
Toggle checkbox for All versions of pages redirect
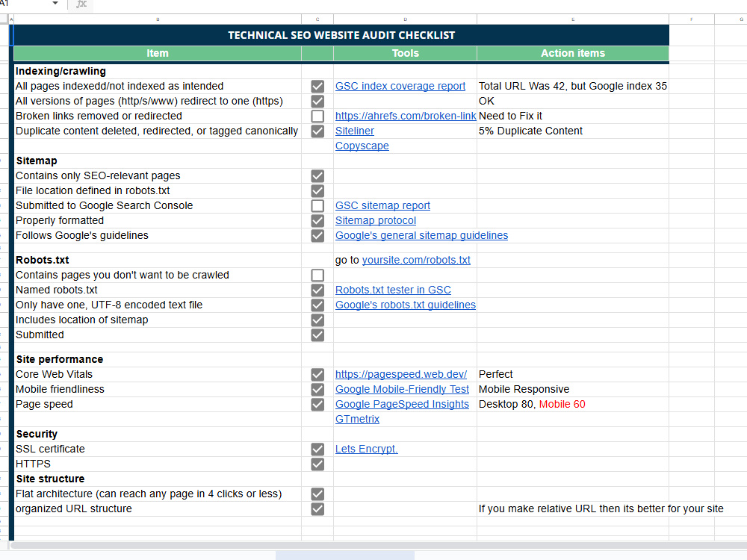317,102
